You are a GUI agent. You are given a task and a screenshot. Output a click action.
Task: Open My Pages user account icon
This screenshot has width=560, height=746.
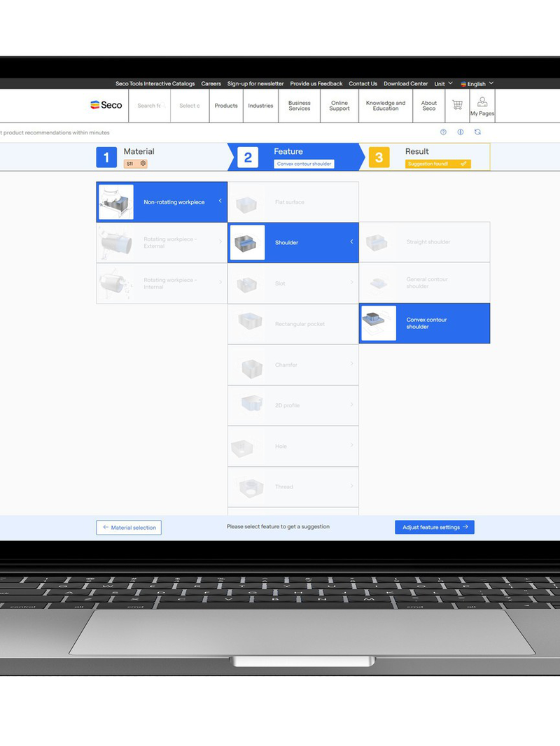482,106
